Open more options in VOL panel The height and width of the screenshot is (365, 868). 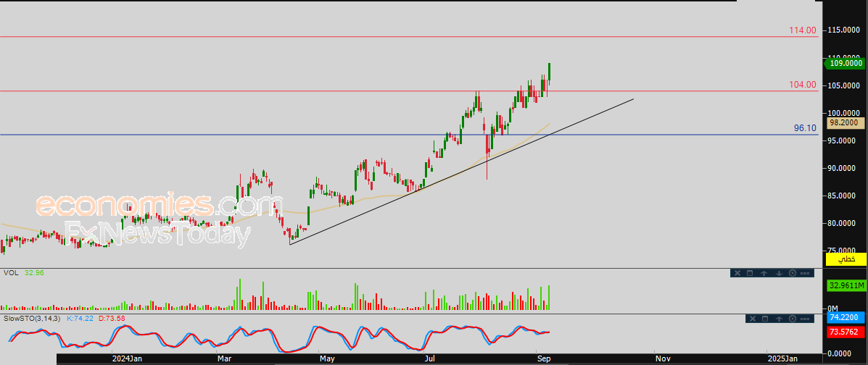[x=806, y=272]
